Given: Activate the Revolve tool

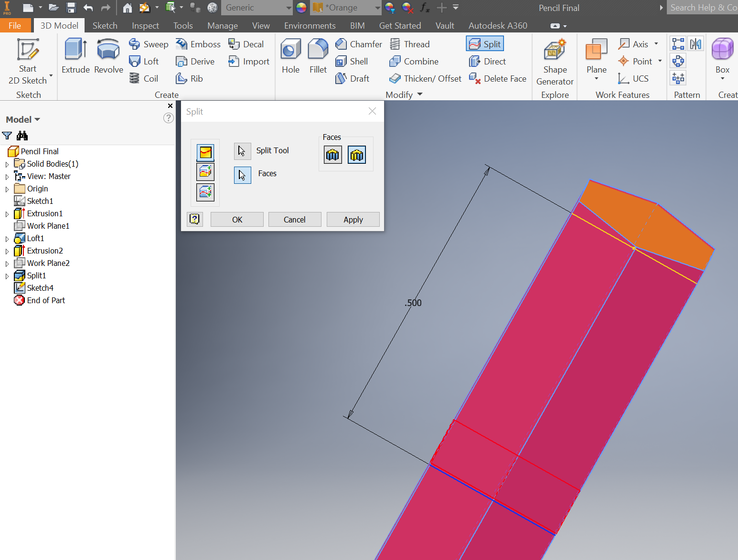Looking at the screenshot, I should (108, 55).
